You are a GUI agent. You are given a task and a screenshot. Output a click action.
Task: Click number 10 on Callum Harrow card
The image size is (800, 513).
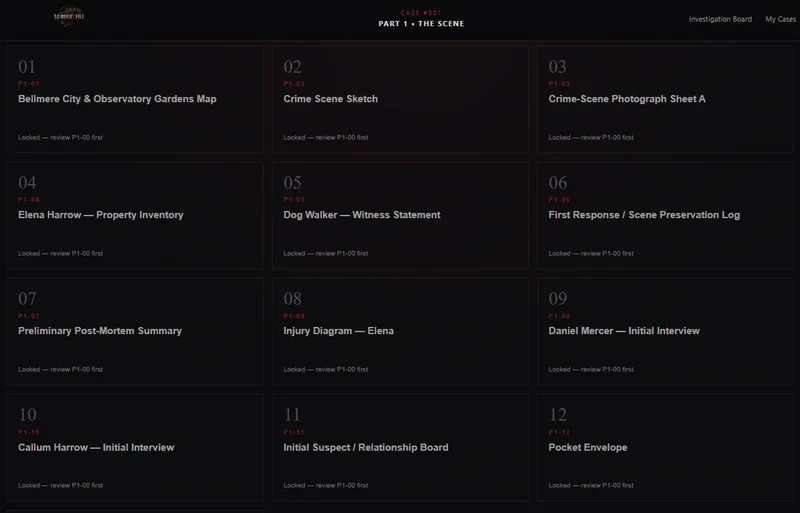pyautogui.click(x=27, y=414)
